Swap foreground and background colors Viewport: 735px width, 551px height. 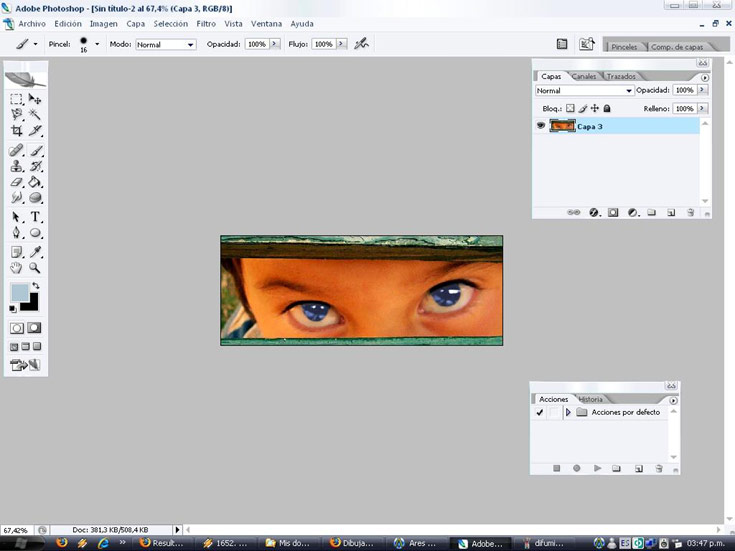coord(36,286)
